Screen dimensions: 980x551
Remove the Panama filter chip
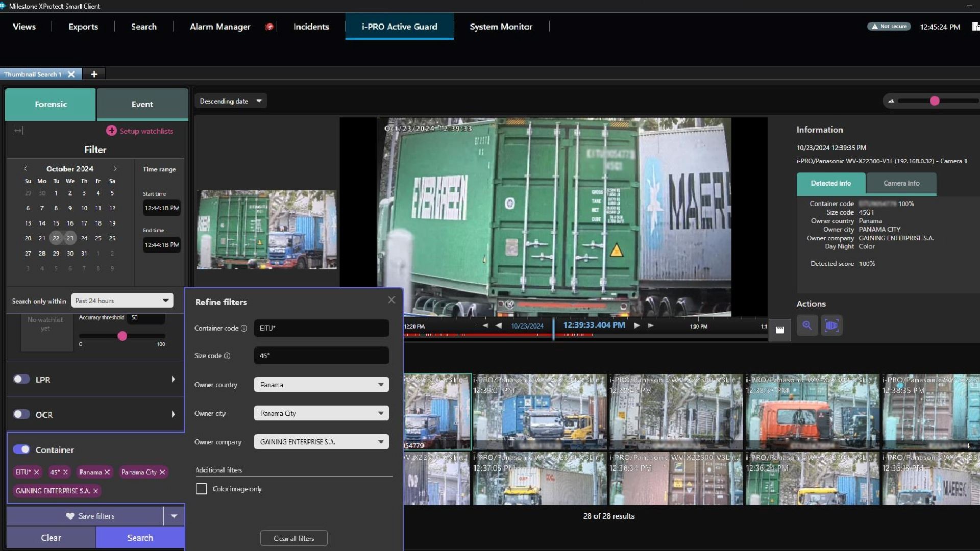coord(107,472)
